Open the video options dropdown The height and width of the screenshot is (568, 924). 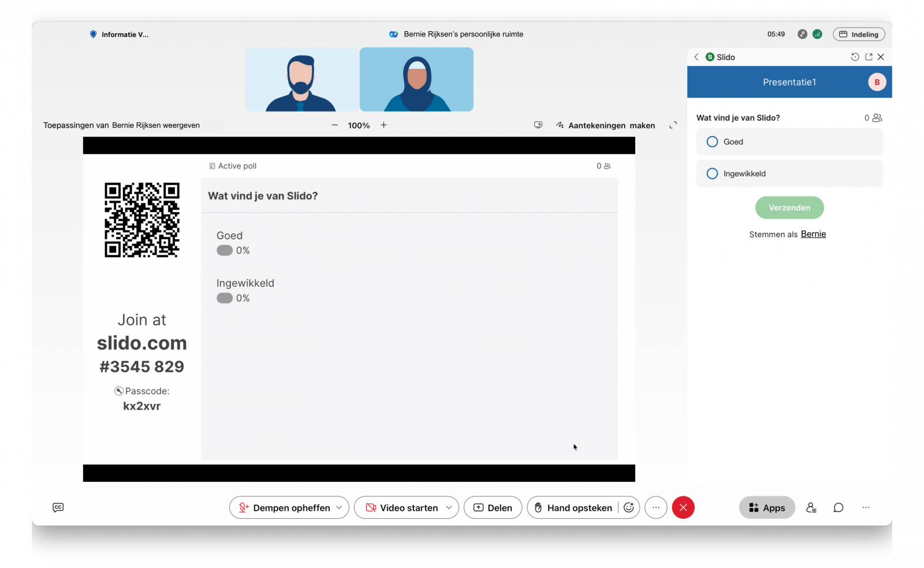[x=449, y=507]
